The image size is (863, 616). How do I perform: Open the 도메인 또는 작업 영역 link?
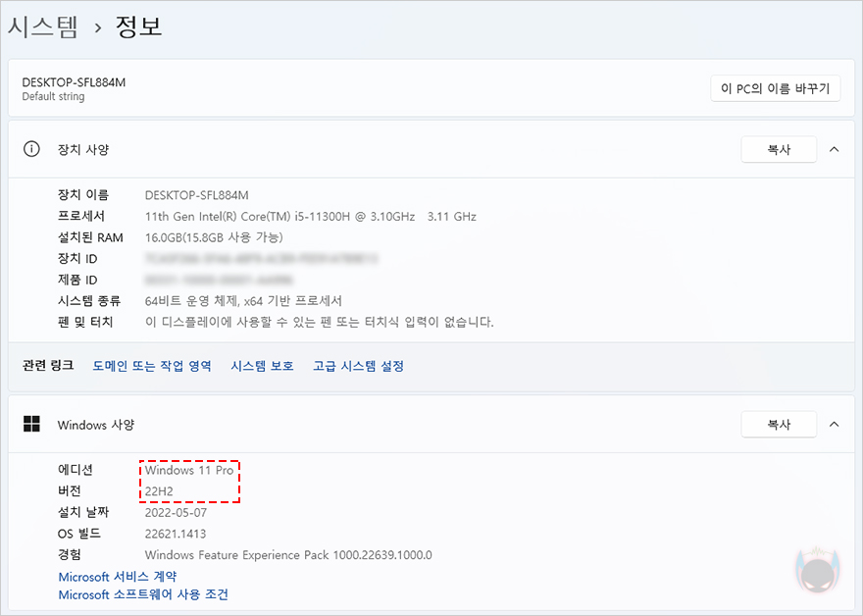152,366
